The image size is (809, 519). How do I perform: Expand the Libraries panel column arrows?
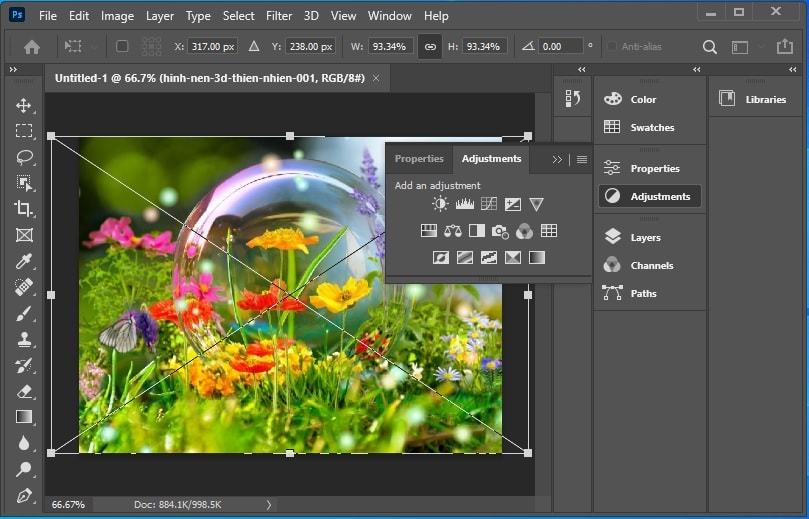point(792,69)
